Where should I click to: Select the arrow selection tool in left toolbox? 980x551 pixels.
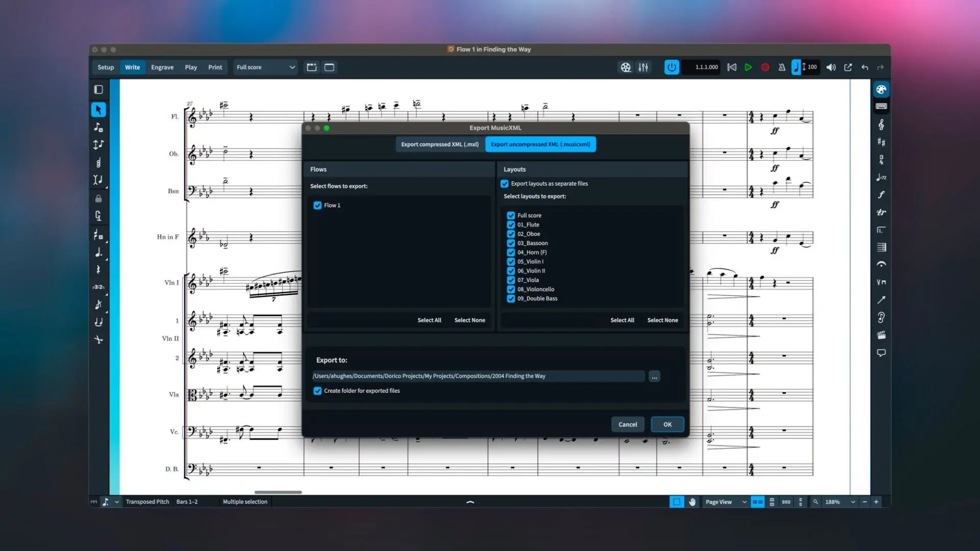click(99, 109)
